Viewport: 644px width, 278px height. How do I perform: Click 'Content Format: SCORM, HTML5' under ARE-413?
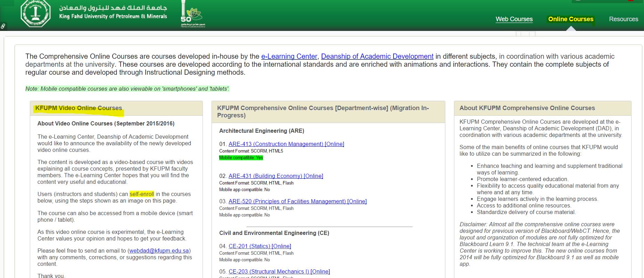(251, 151)
